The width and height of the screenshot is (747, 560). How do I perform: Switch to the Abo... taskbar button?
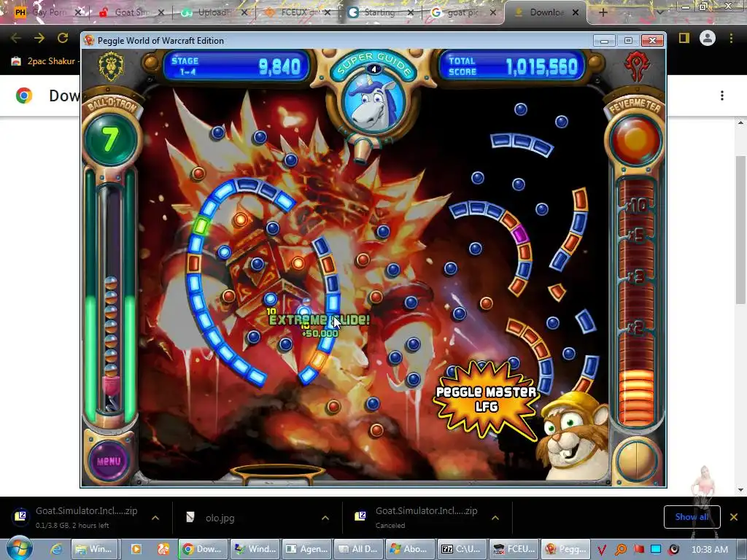click(410, 549)
